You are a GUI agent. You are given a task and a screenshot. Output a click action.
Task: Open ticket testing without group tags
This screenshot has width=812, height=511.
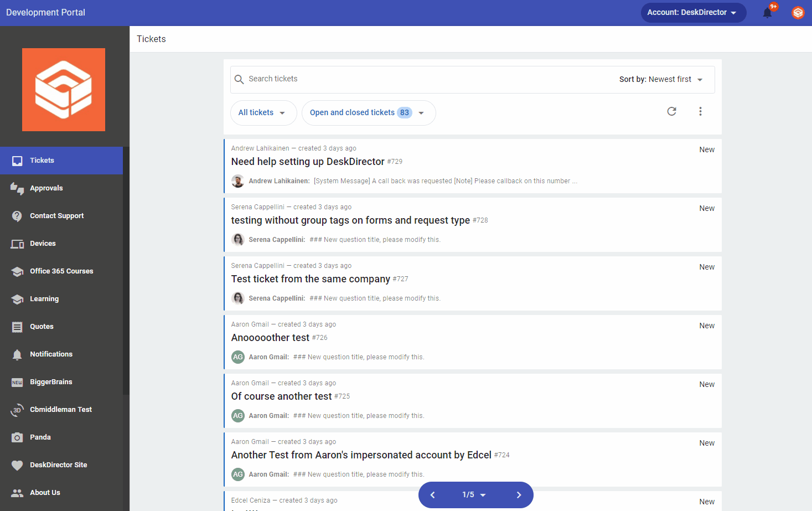350,220
